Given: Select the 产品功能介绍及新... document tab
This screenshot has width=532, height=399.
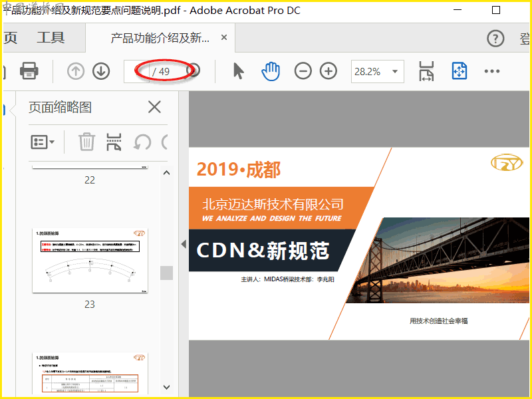Looking at the screenshot, I should pos(160,38).
